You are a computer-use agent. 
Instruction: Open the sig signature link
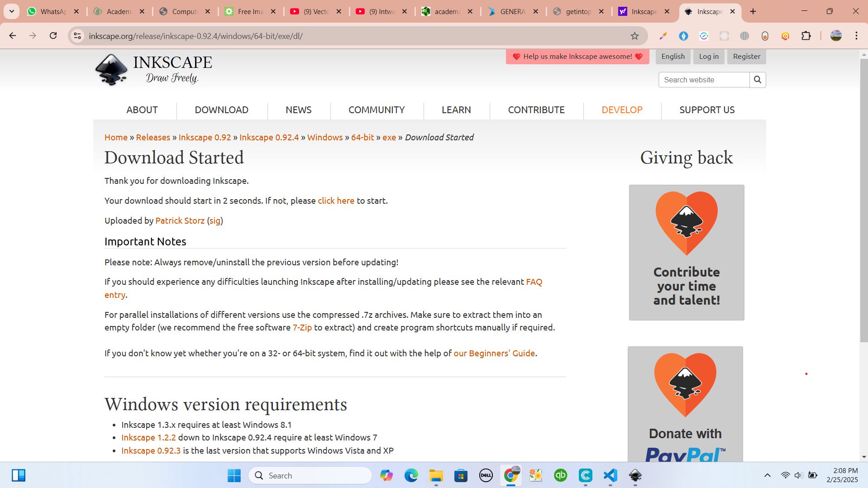point(215,220)
